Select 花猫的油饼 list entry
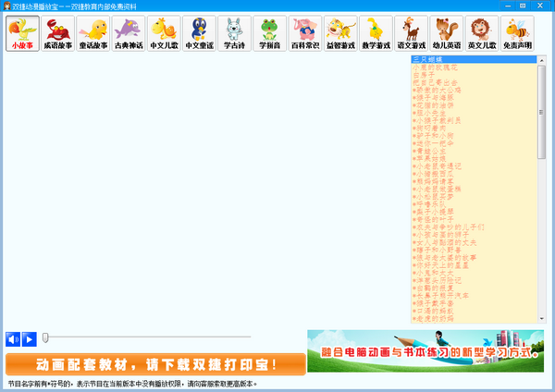This screenshot has height=392, width=555. tap(474, 105)
